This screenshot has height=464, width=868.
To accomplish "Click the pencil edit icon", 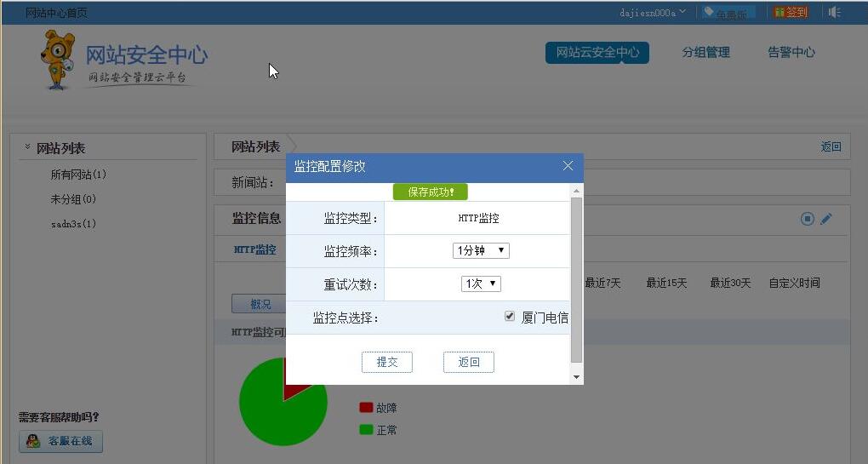I will click(826, 219).
